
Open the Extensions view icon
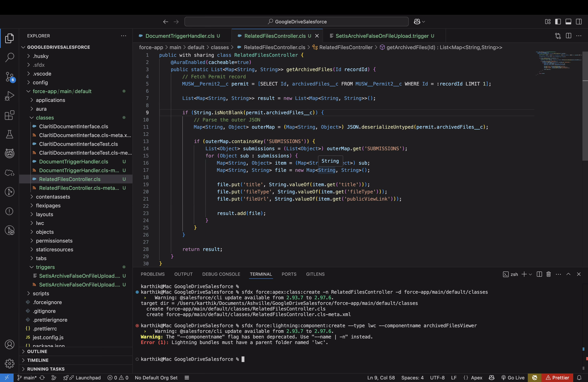coord(9,115)
